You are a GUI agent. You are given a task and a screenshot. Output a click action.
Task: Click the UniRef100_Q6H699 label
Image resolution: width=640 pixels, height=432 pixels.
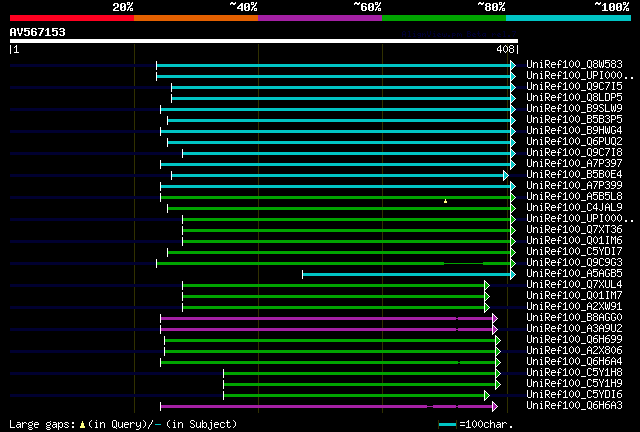click(x=574, y=340)
